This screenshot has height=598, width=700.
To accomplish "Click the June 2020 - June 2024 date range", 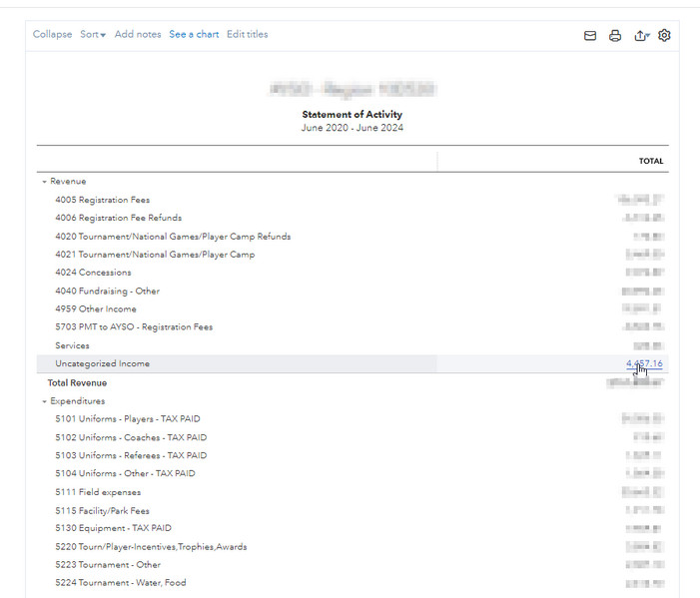I will point(352,128).
